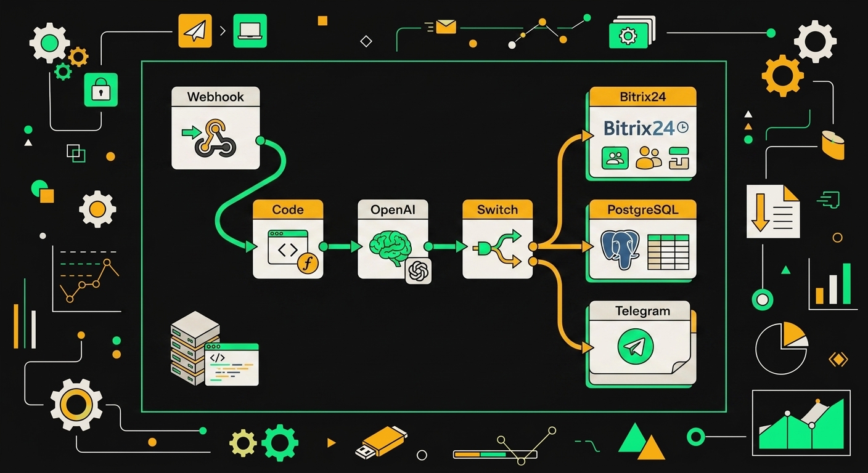Click the small orange play triangle
The width and height of the screenshot is (868, 473).
point(332,442)
